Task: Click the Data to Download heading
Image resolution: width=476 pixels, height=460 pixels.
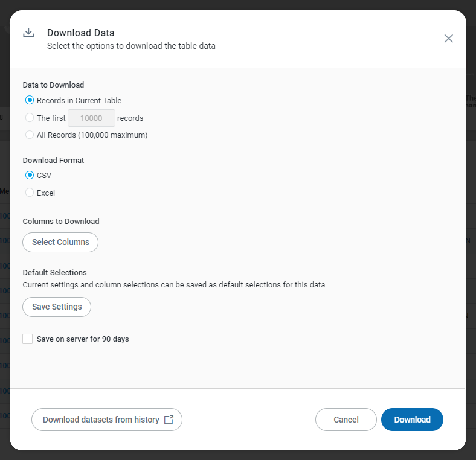Action: (x=53, y=85)
